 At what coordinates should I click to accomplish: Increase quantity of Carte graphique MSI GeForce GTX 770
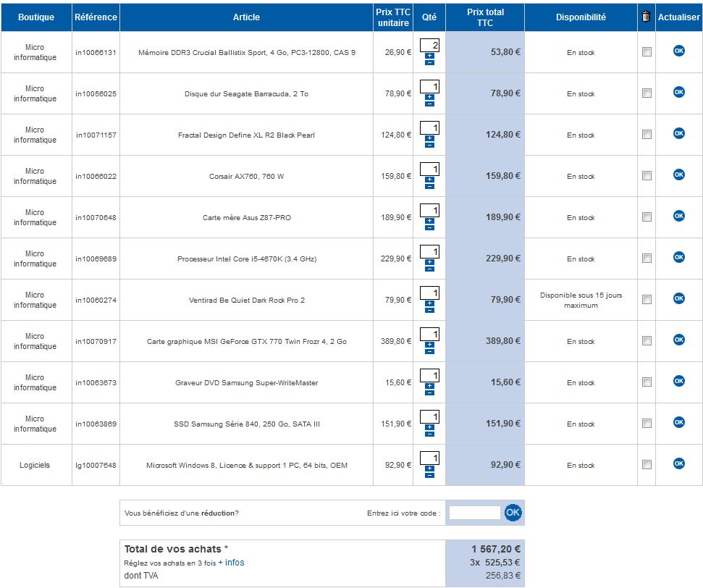pos(429,345)
